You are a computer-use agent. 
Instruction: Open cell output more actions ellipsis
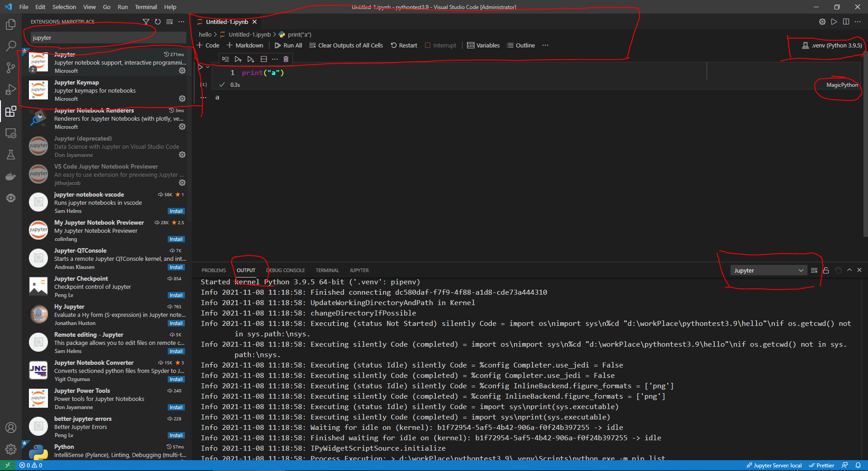[203, 98]
